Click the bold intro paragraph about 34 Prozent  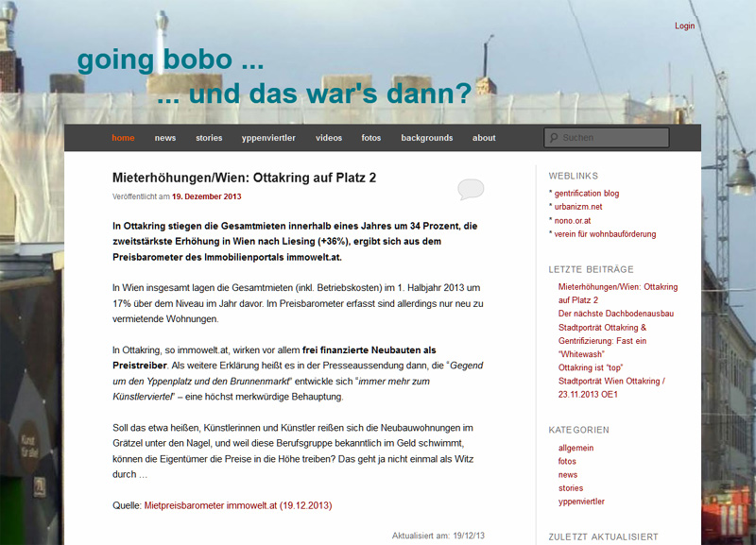[295, 242]
